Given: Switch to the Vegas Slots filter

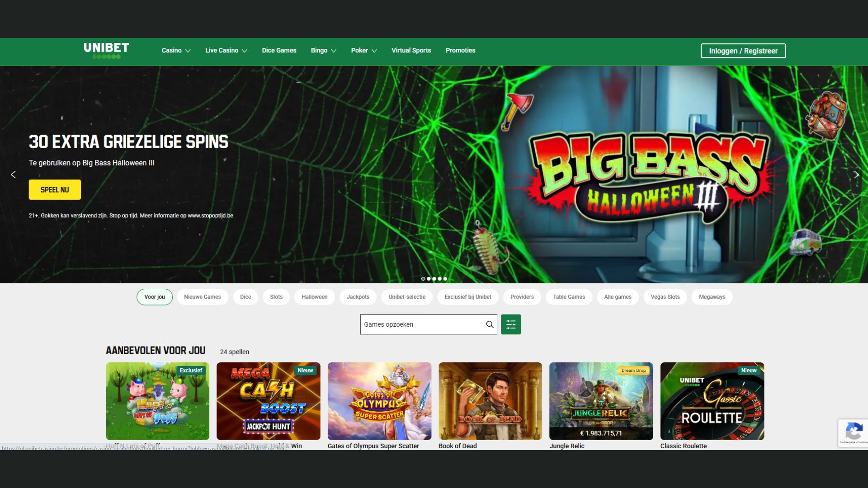Looking at the screenshot, I should 665,297.
